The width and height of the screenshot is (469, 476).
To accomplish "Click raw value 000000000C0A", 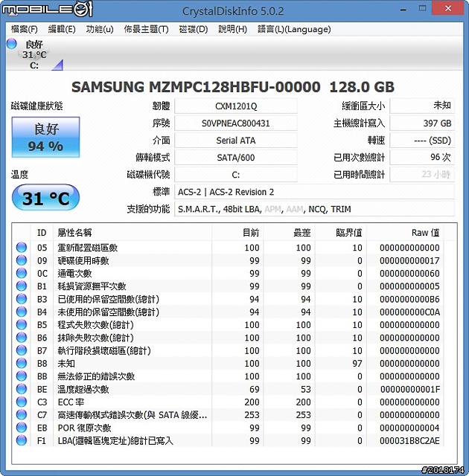I will (409, 312).
